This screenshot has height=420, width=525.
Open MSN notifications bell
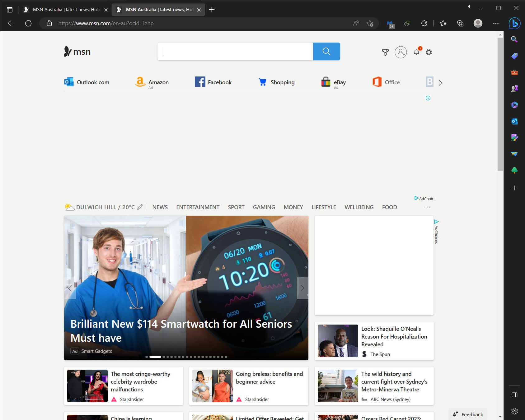click(417, 52)
